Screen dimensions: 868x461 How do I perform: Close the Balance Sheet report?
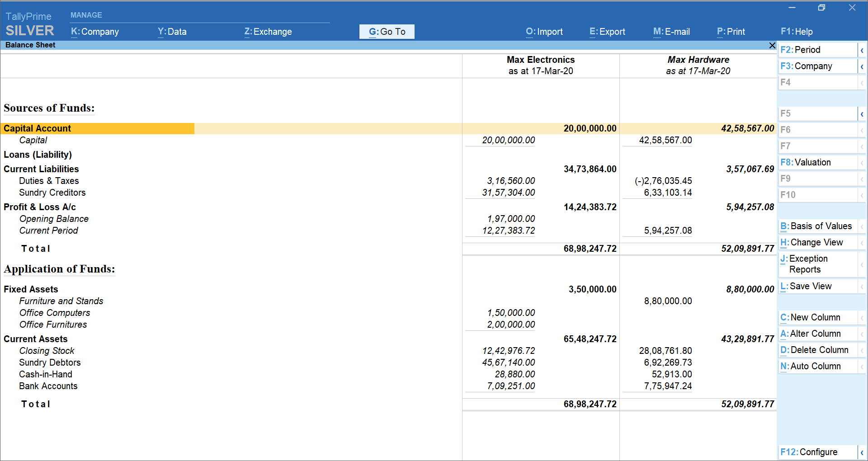[x=772, y=45]
